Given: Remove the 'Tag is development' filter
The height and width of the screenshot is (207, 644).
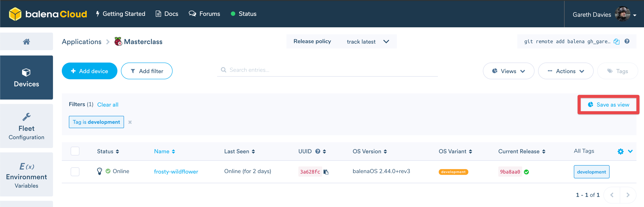Looking at the screenshot, I should pos(130,122).
